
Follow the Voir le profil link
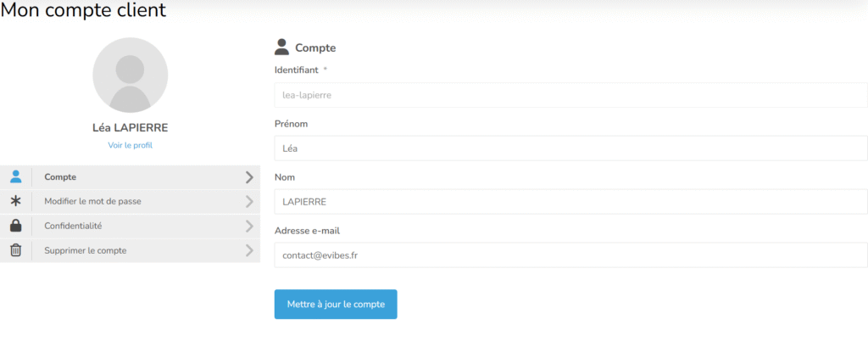point(130,145)
